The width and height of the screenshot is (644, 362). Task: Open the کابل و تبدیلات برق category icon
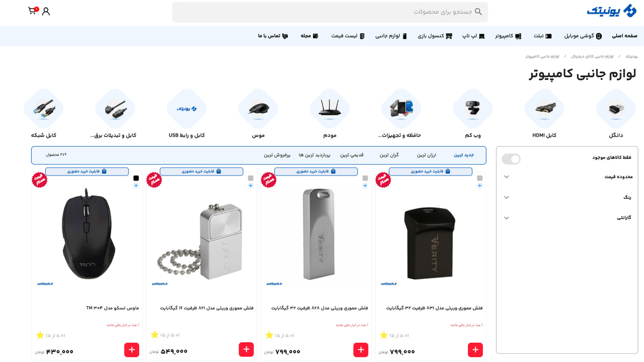[115, 109]
